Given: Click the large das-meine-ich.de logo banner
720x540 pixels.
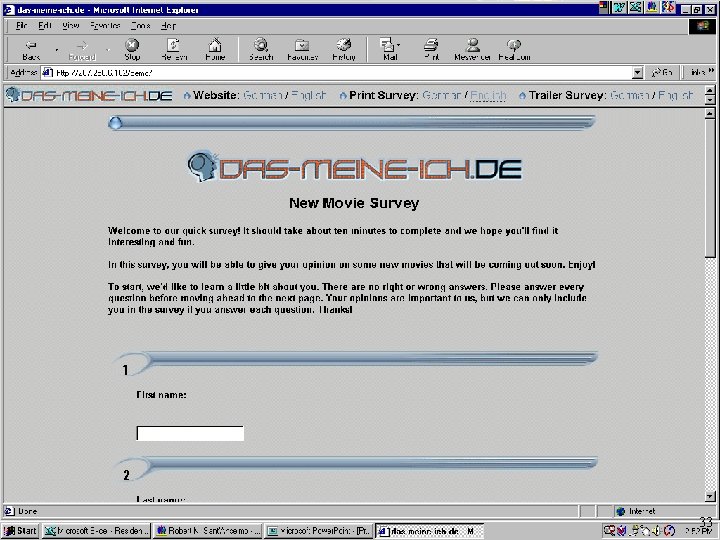Looking at the screenshot, I should coord(354,167).
